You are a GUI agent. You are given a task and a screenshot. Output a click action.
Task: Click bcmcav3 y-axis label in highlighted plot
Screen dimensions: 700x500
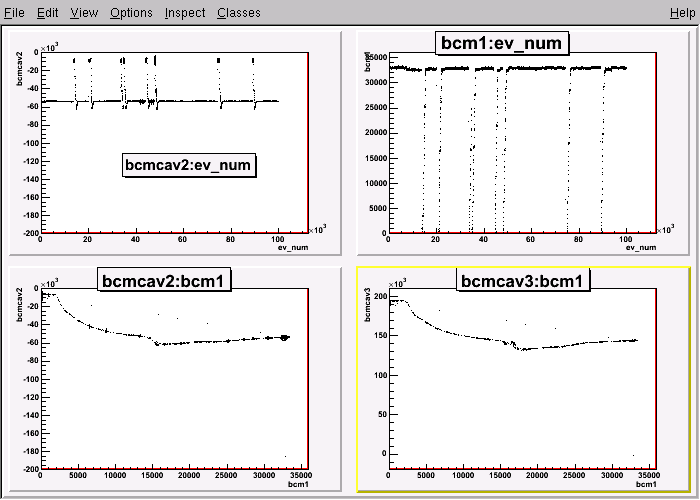(367, 304)
